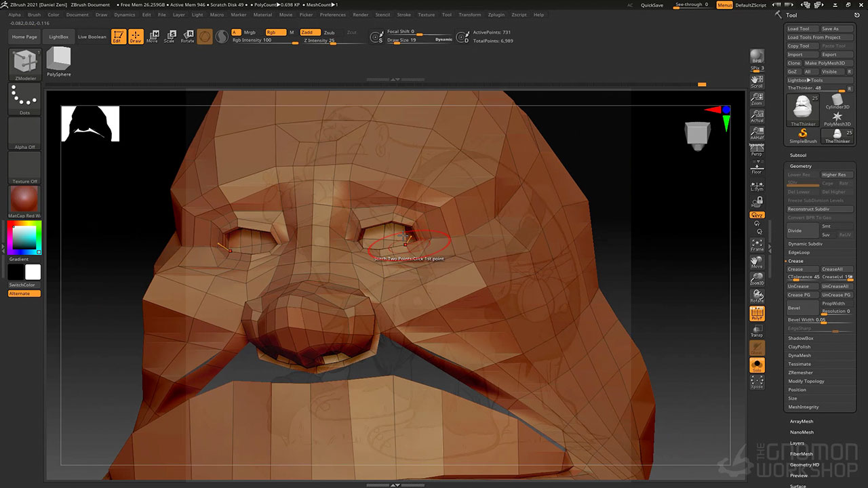The height and width of the screenshot is (488, 868).
Task: Disable Solo mode
Action: coord(757,366)
